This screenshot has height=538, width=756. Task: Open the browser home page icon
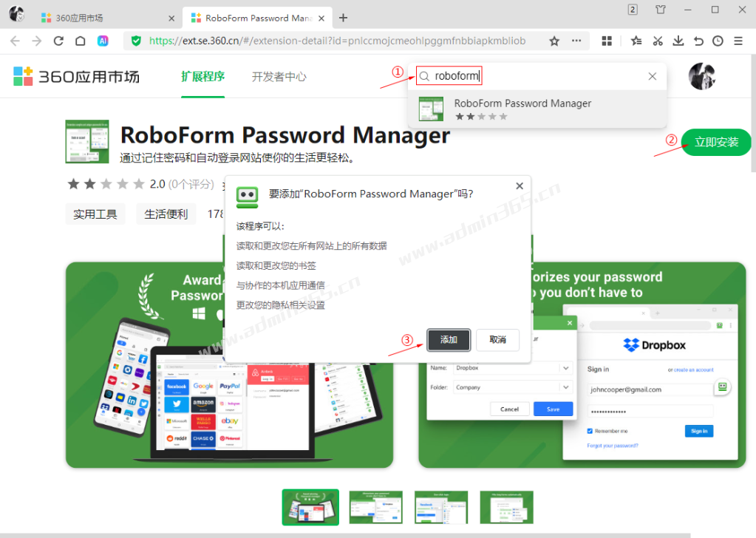click(x=81, y=41)
